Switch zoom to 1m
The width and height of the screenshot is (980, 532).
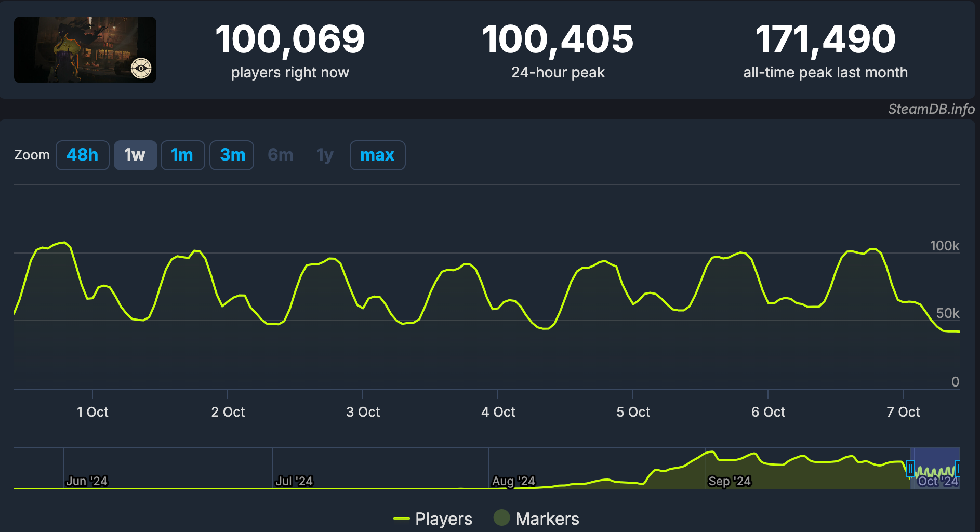182,155
